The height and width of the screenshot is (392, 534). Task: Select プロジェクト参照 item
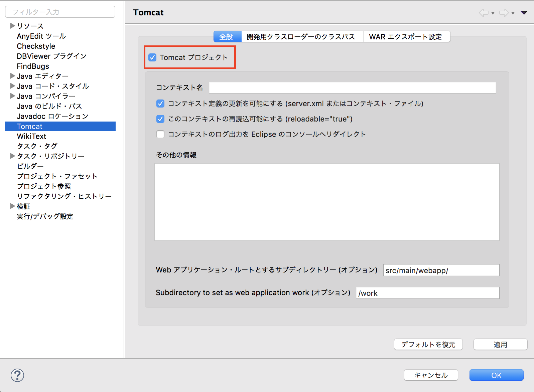click(44, 186)
